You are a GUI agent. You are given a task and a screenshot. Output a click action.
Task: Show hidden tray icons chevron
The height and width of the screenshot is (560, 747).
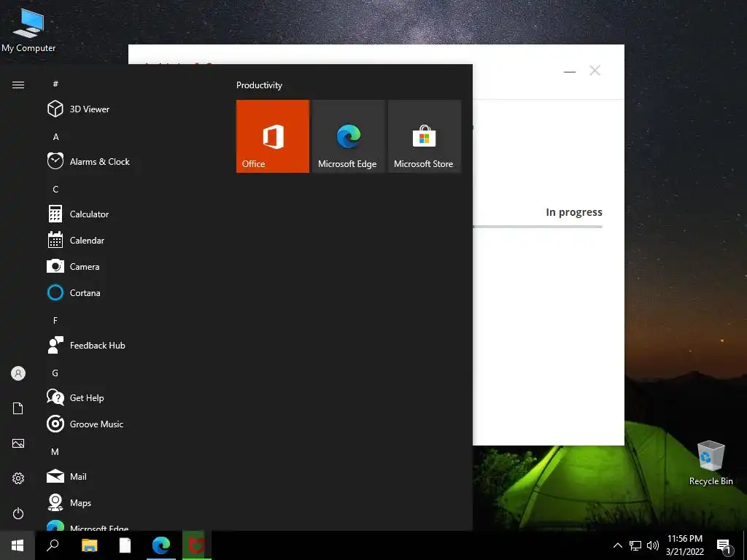[x=617, y=545]
